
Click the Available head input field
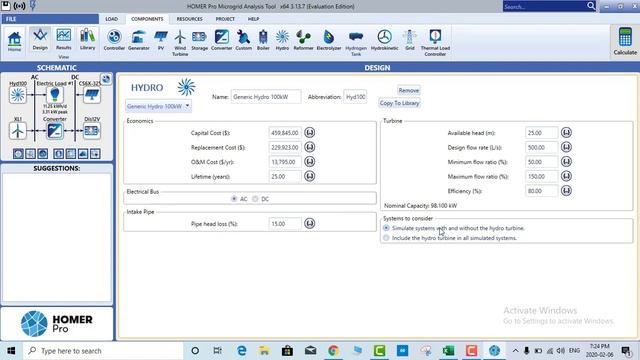[x=542, y=133]
